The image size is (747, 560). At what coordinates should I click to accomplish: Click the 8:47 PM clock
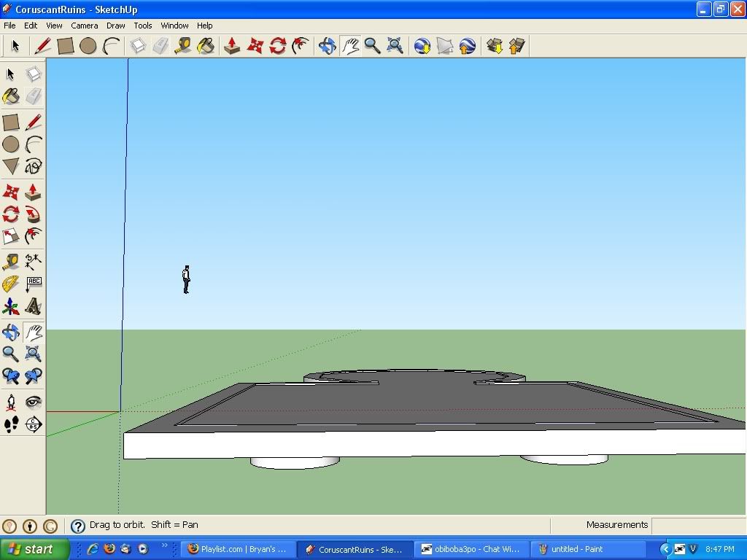[720, 549]
